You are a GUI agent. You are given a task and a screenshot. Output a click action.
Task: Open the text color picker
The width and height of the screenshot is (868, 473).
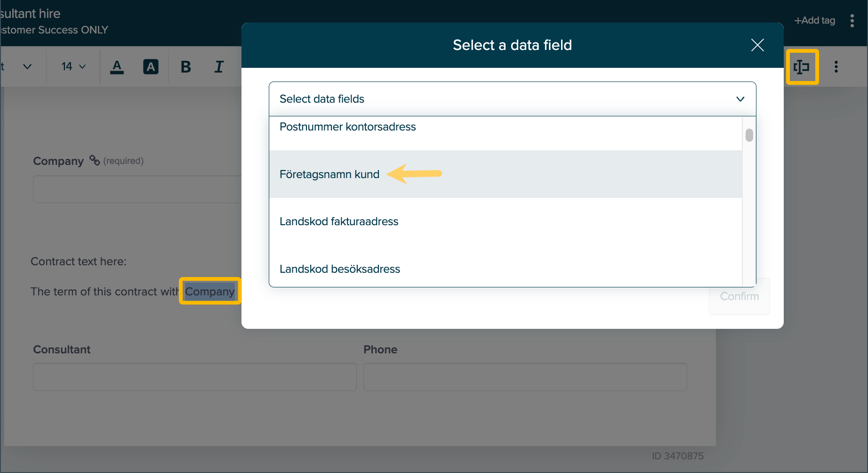coord(117,67)
